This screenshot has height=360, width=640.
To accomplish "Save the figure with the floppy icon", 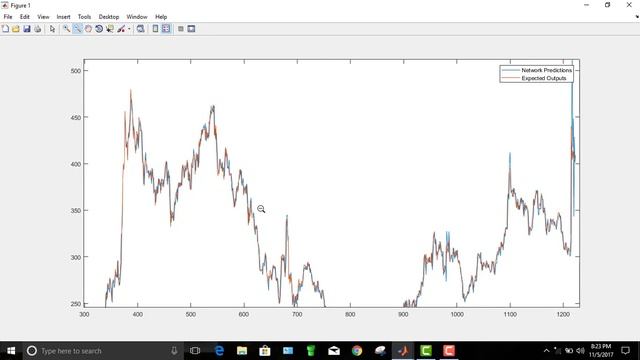I will (x=27, y=29).
